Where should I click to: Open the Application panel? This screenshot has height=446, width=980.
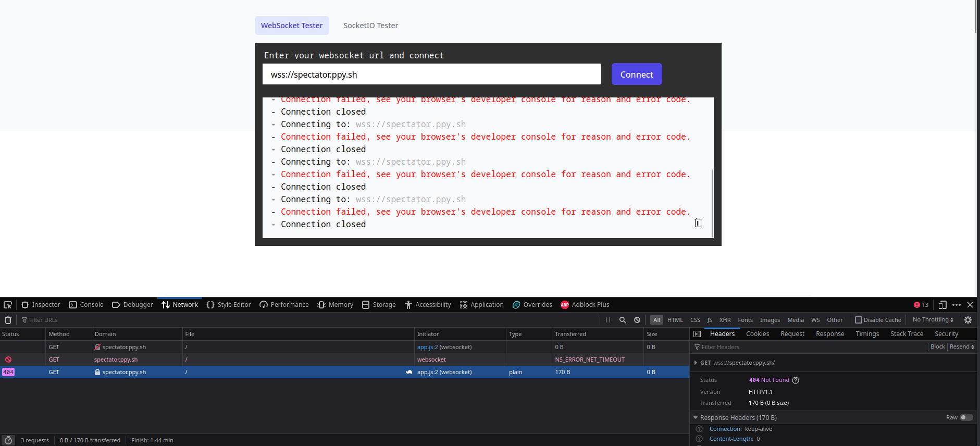482,305
